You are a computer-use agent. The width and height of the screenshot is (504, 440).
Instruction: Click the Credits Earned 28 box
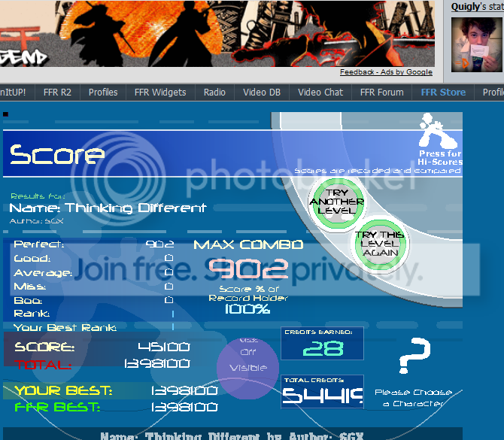322,344
